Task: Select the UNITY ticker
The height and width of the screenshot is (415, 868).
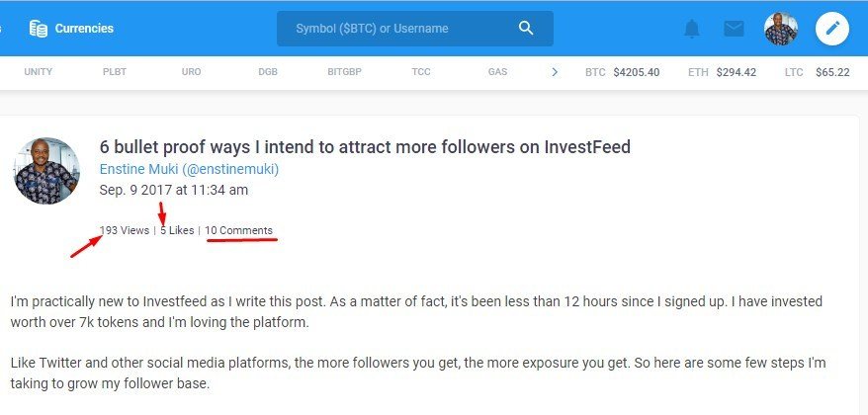Action: [39, 72]
